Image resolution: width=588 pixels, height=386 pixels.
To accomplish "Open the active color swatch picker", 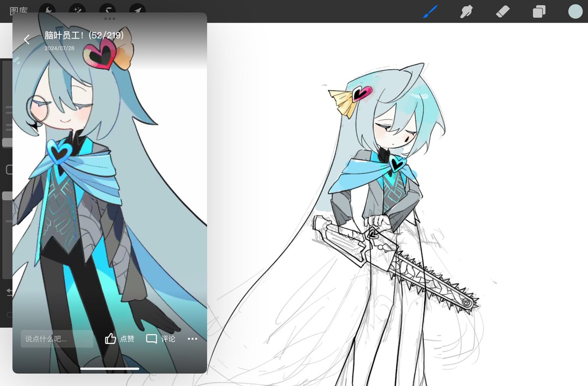I will point(574,12).
